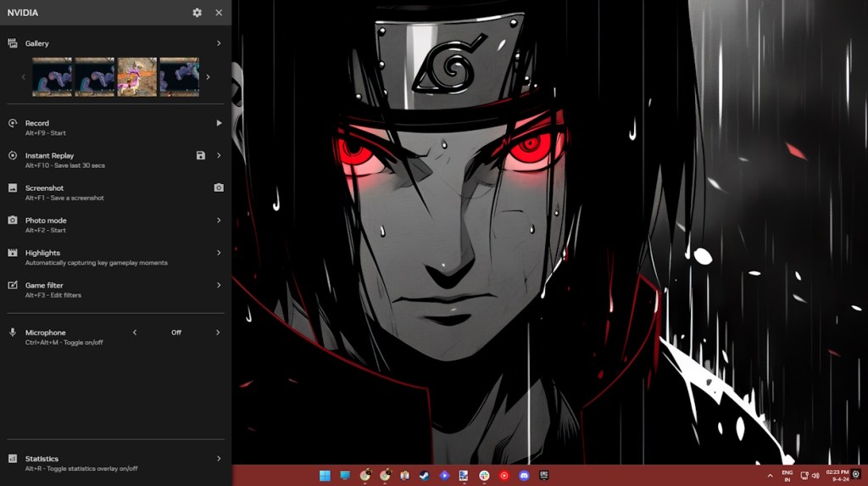The height and width of the screenshot is (486, 868).
Task: Open the first gallery thumbnail
Action: 52,77
